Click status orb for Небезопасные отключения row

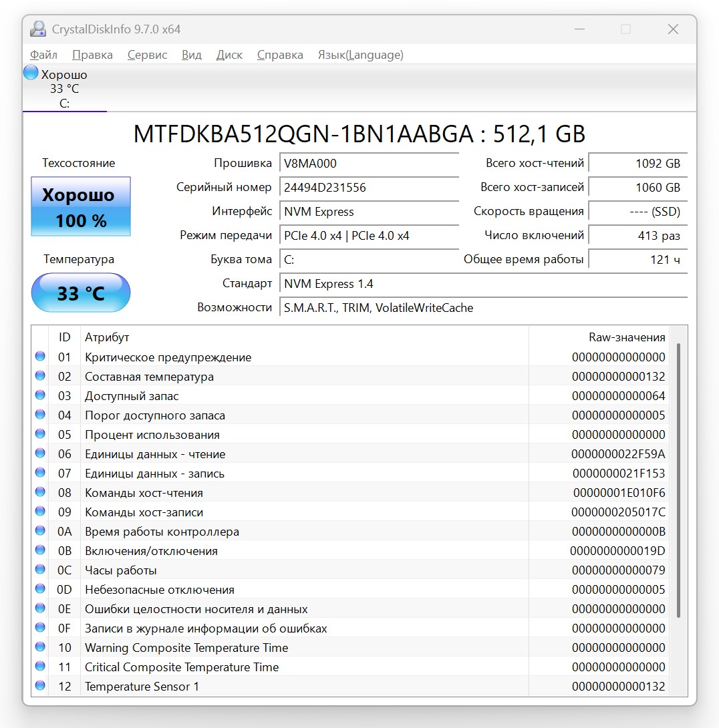click(x=40, y=588)
